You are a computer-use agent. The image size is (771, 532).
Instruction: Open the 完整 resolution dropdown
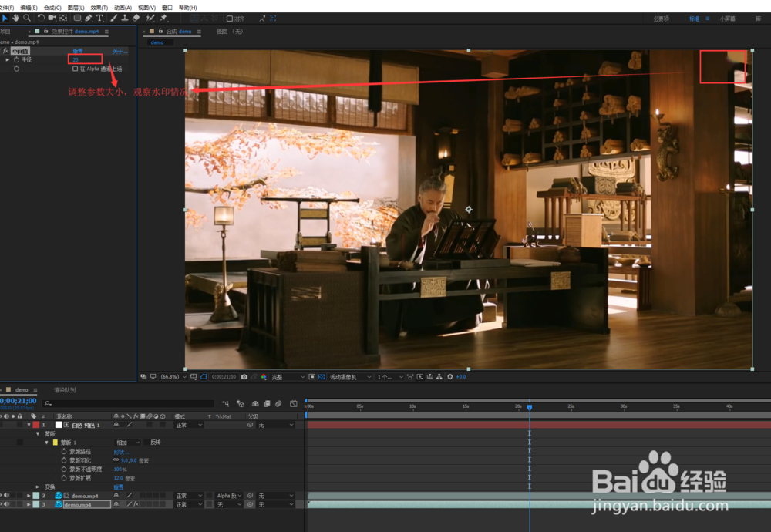[288, 377]
